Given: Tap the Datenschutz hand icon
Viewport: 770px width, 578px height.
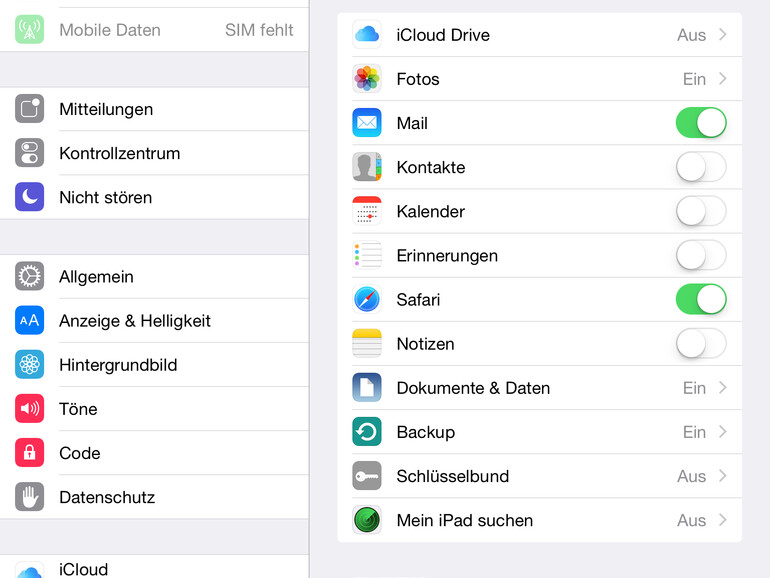Looking at the screenshot, I should coord(29,496).
